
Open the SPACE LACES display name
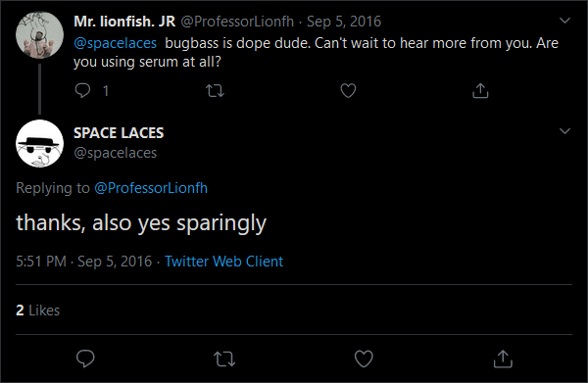pyautogui.click(x=119, y=133)
